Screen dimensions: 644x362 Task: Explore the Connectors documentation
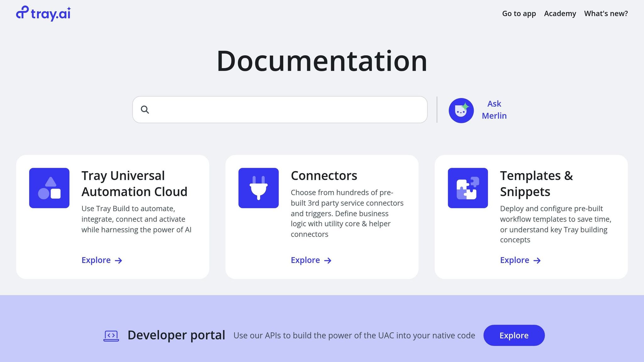305,260
